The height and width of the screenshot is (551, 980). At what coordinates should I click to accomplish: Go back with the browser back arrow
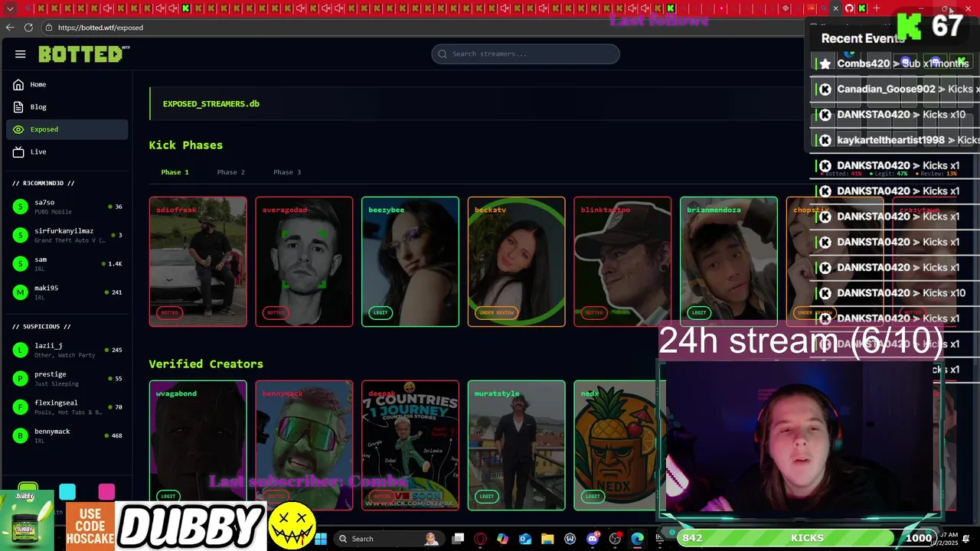tap(10, 28)
